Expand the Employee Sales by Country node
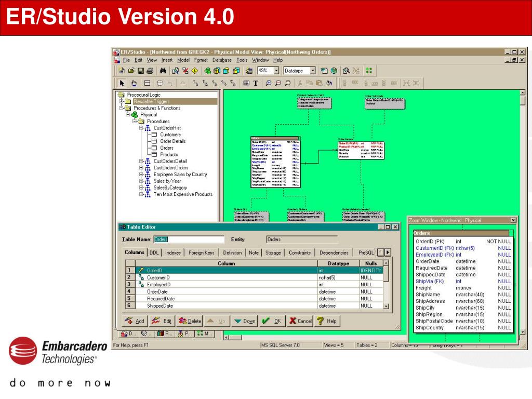Image resolution: width=532 pixels, height=399 pixels. point(141,175)
